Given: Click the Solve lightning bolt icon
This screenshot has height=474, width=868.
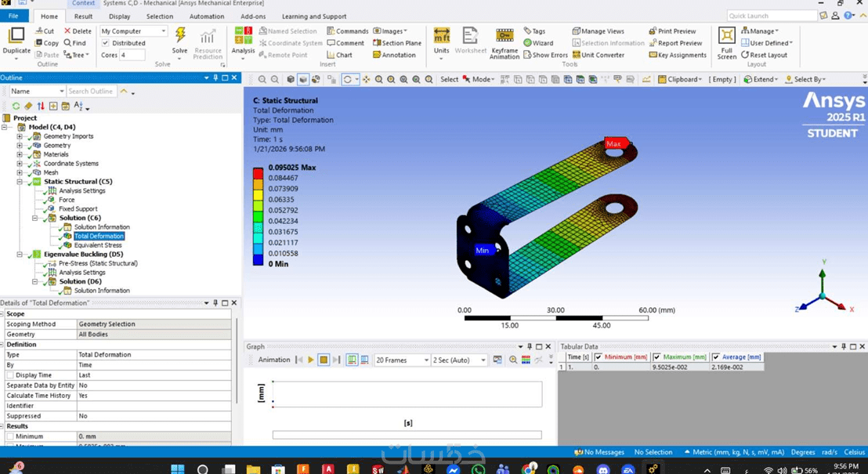Looking at the screenshot, I should click(180, 35).
